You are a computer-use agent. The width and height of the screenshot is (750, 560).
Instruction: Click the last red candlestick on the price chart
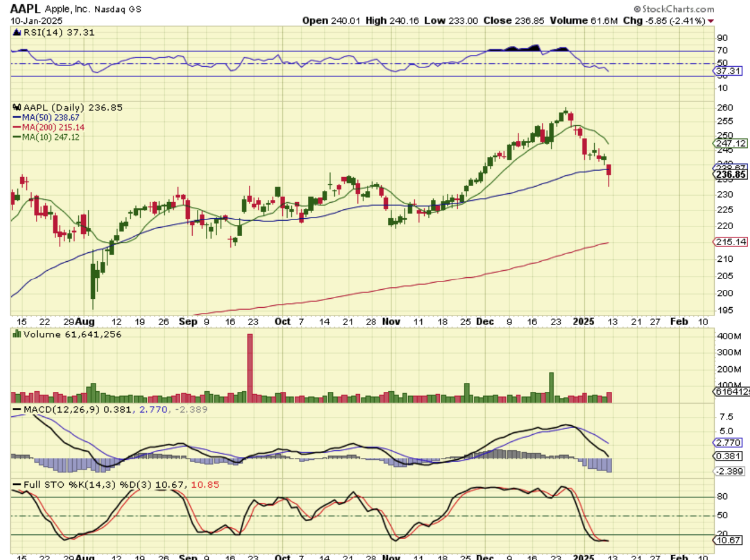[609, 174]
